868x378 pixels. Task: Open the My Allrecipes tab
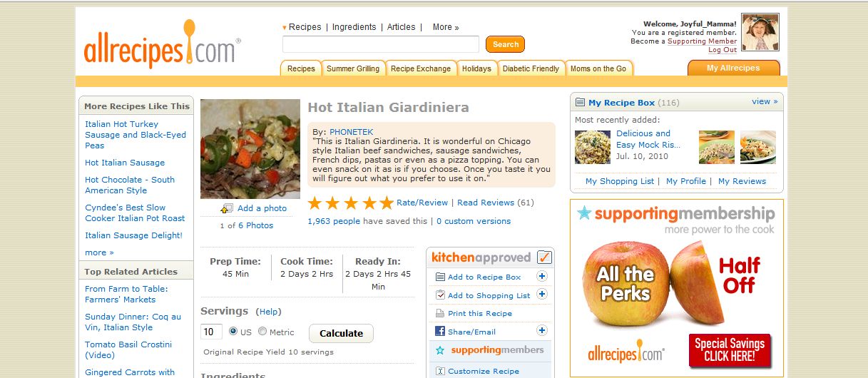[x=733, y=68]
